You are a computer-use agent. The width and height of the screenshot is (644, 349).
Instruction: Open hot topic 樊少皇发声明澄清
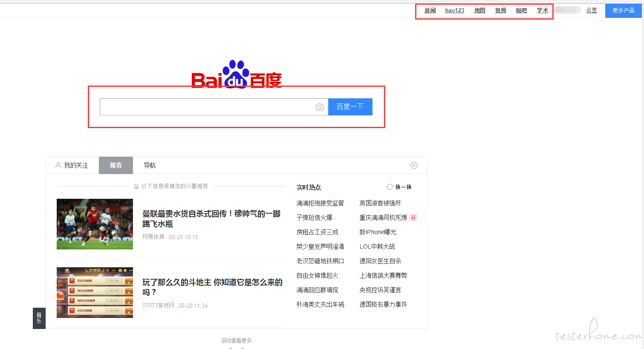click(x=320, y=247)
